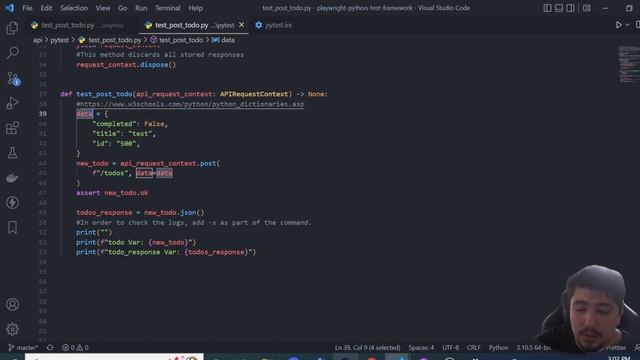The image size is (640, 360).
Task: Open the Help menu
Action: pyautogui.click(x=196, y=8)
